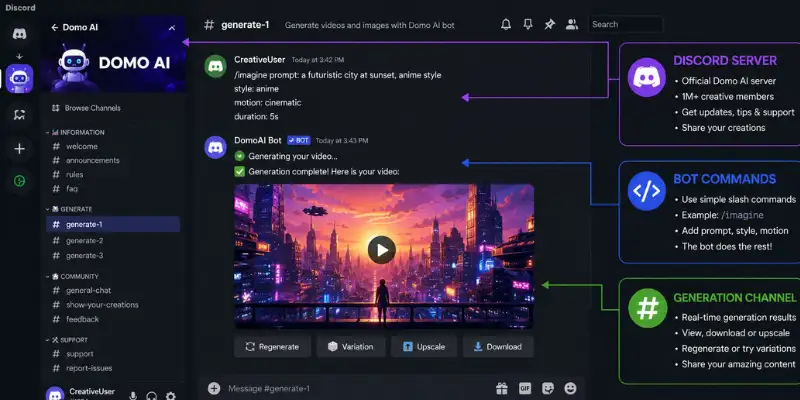The width and height of the screenshot is (800, 400).
Task: Click the Search field in header
Action: tap(626, 24)
